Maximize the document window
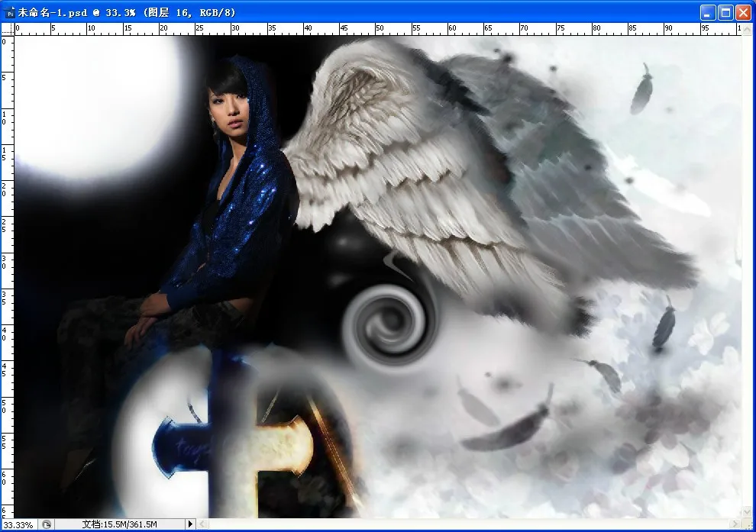 coord(726,11)
